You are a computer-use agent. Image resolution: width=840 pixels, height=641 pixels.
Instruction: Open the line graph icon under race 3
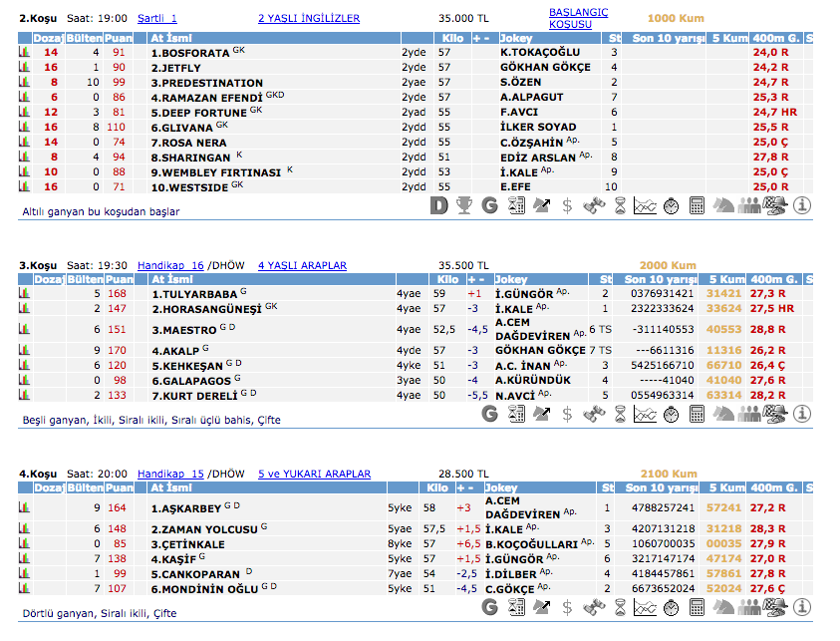(646, 413)
